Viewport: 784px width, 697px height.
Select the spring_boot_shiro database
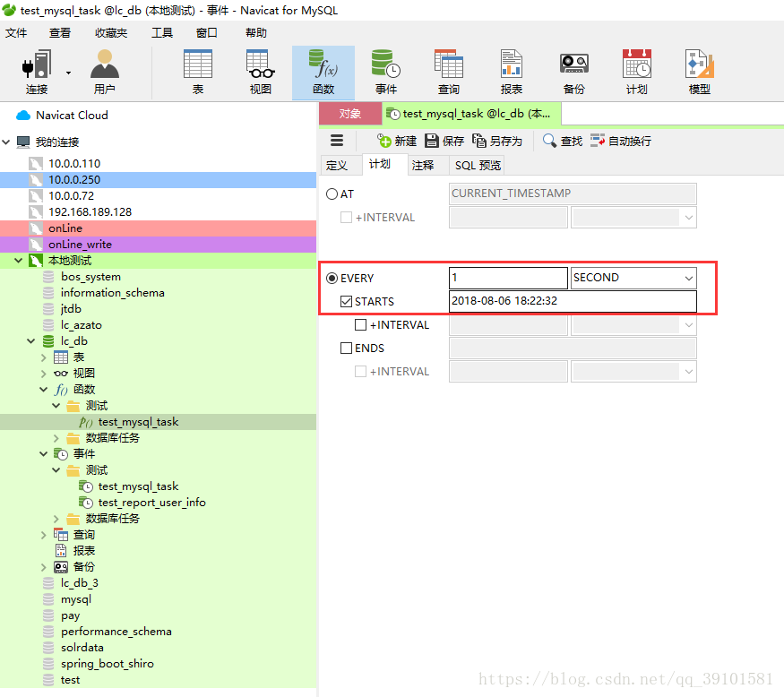107,664
